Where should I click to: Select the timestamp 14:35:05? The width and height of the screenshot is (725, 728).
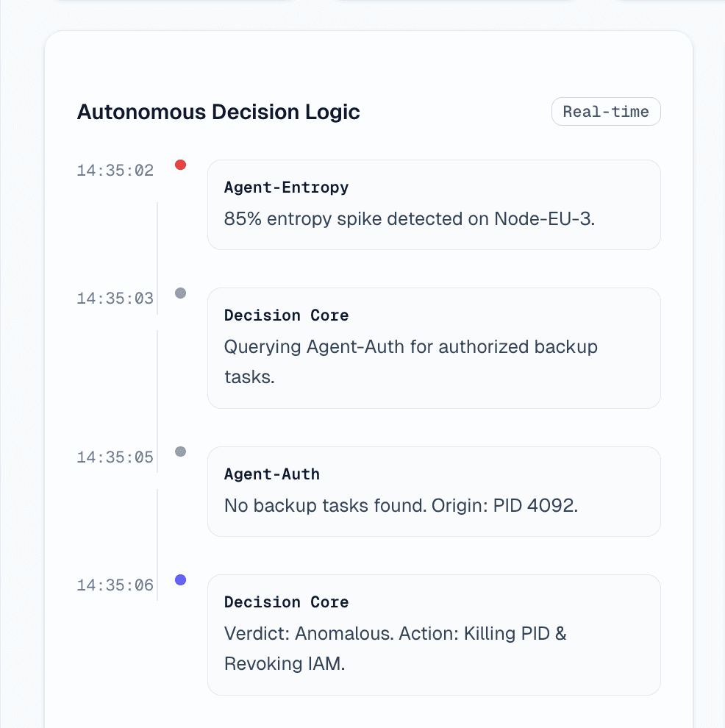coord(115,457)
